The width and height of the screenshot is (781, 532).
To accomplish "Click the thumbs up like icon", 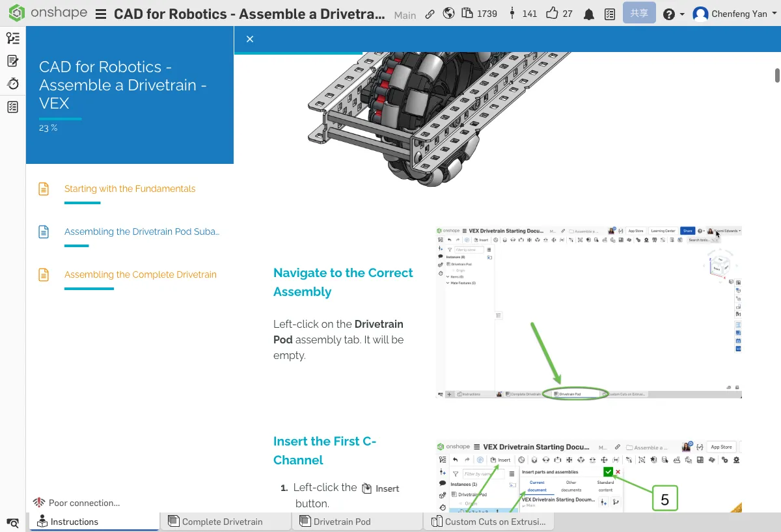I will (x=553, y=14).
